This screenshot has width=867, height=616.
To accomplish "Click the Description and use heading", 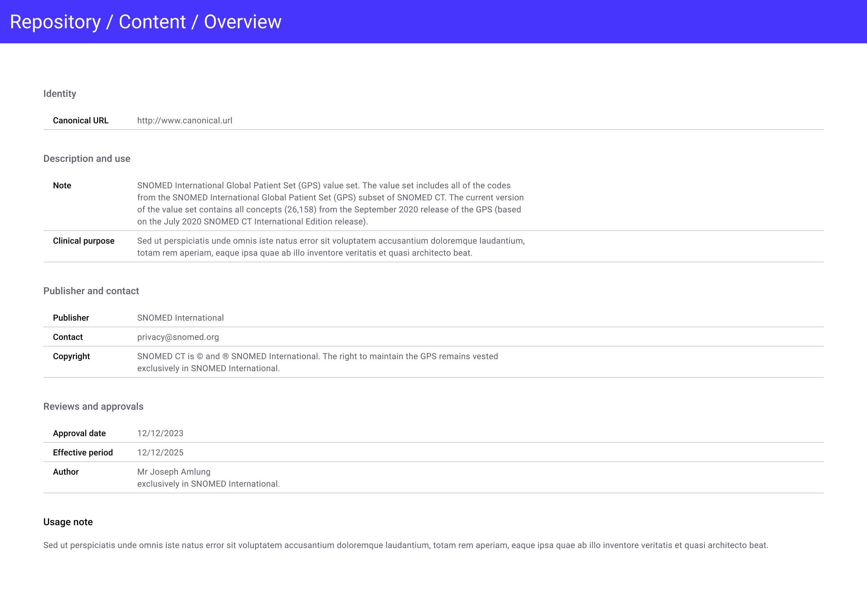I will point(86,159).
